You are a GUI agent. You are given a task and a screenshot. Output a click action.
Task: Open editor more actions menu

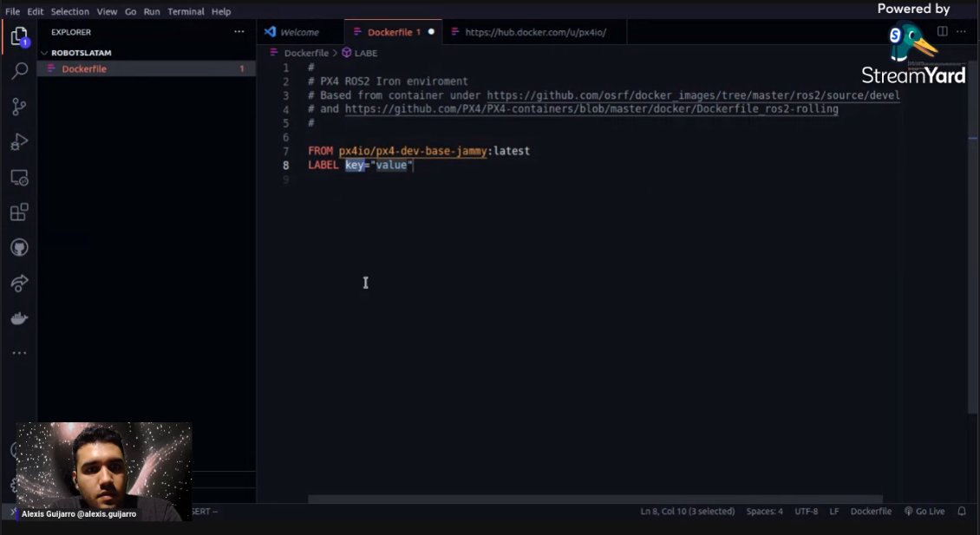coord(961,31)
